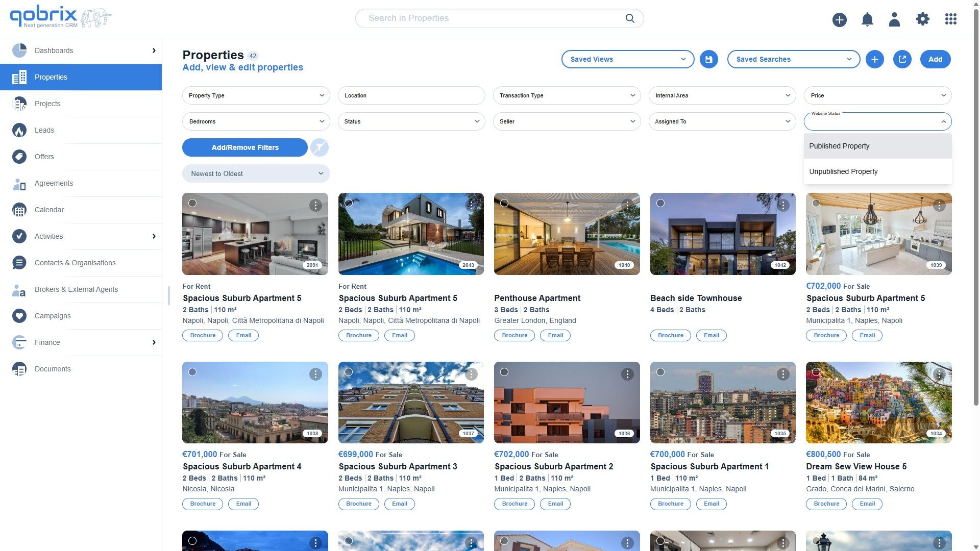Click Brochure for Dream Sew View House 5
980x551 pixels.
[x=826, y=504]
